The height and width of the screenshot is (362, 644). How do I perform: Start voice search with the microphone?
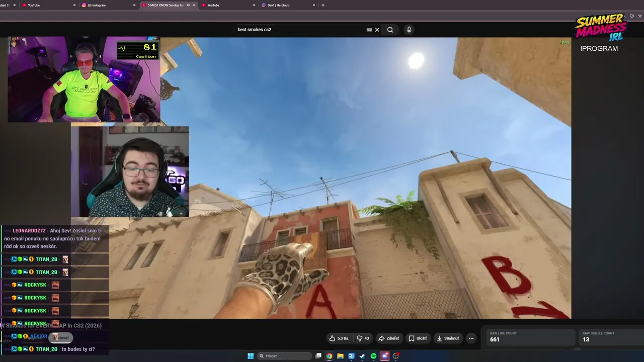[409, 30]
